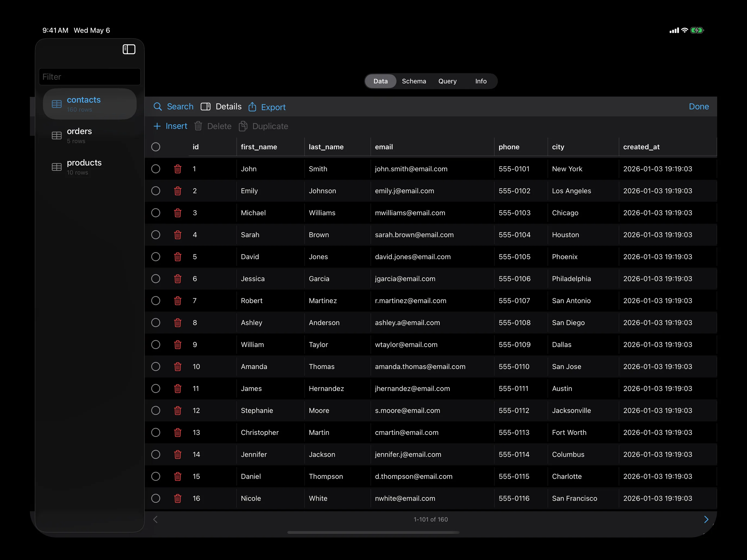Select row 13 Christopher Martin checkbox

(156, 432)
